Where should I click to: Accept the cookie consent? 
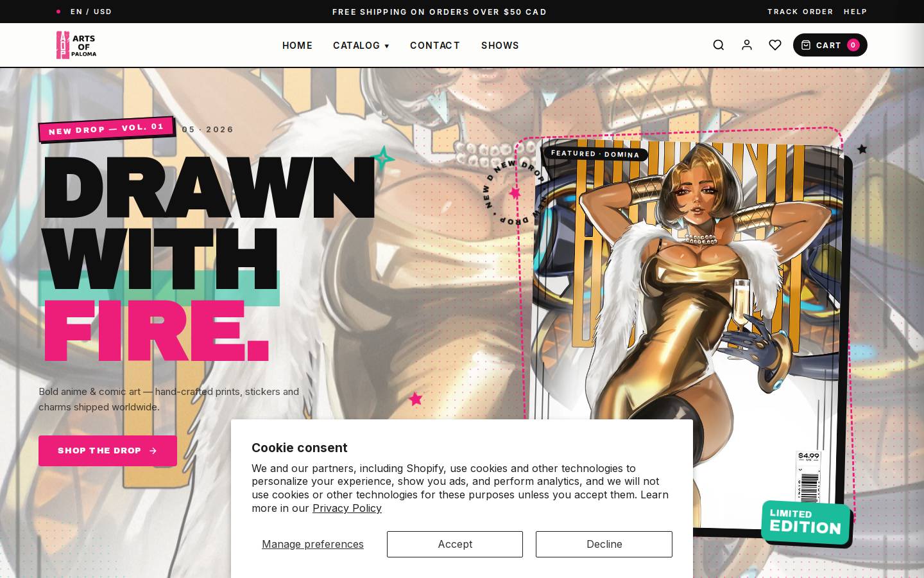[455, 544]
